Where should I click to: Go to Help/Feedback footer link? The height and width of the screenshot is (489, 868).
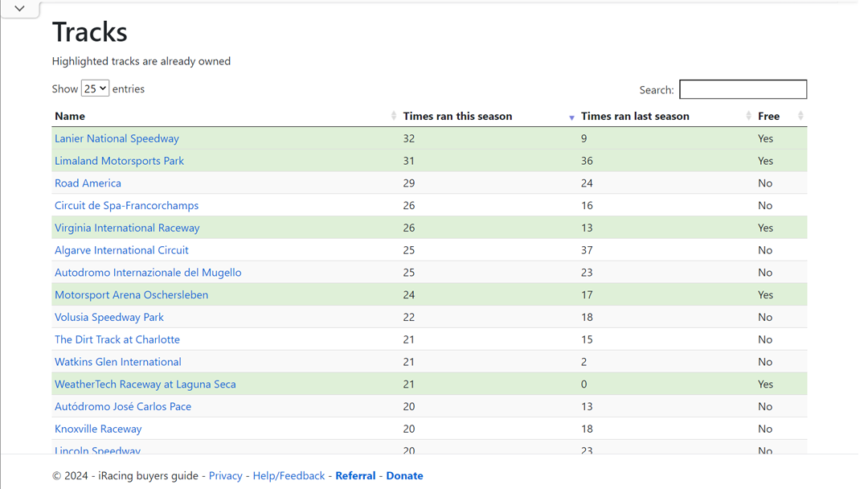(289, 476)
